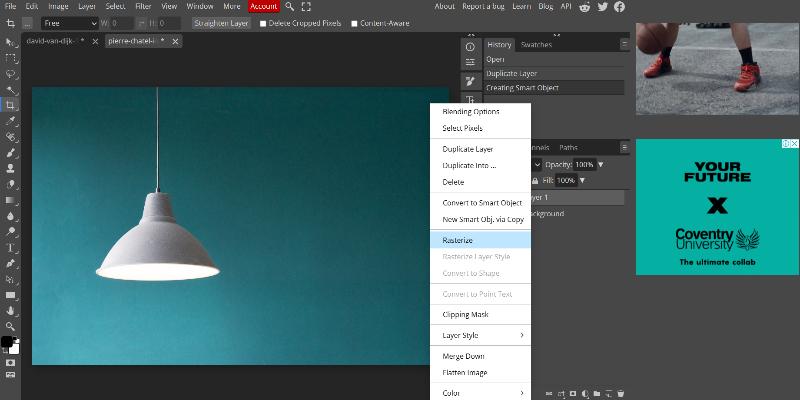This screenshot has width=800, height=400.
Task: Add raster mask icon
Action: coord(573,394)
